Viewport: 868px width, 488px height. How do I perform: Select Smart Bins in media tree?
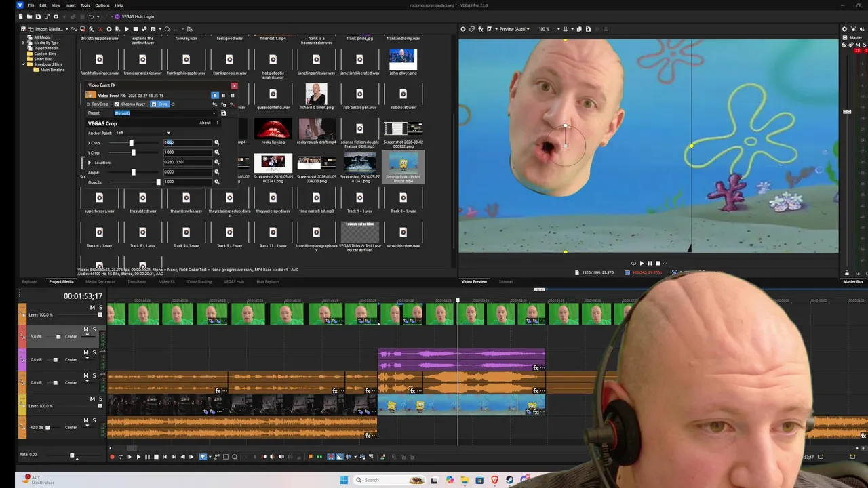coord(43,59)
